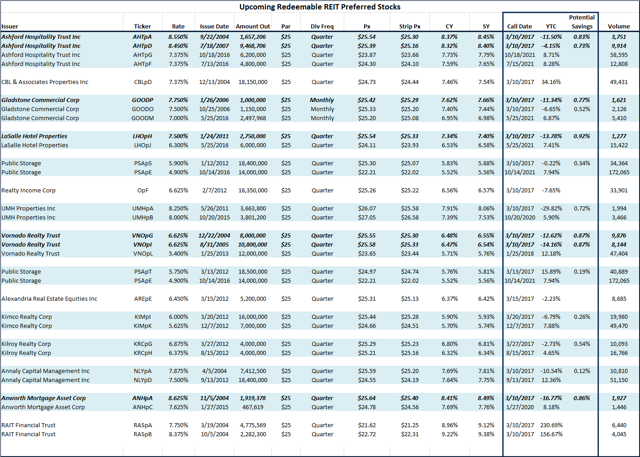
Task: Select issue date '2/7/2012' for Realty Income
Action: [214, 191]
